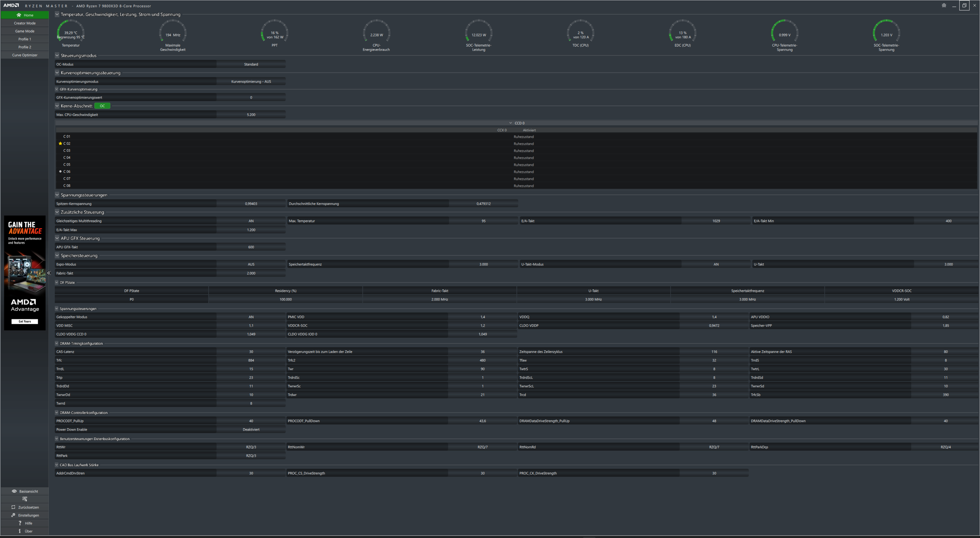Click the Zurücksetzen reset icon
The width and height of the screenshot is (980, 538).
click(x=13, y=507)
